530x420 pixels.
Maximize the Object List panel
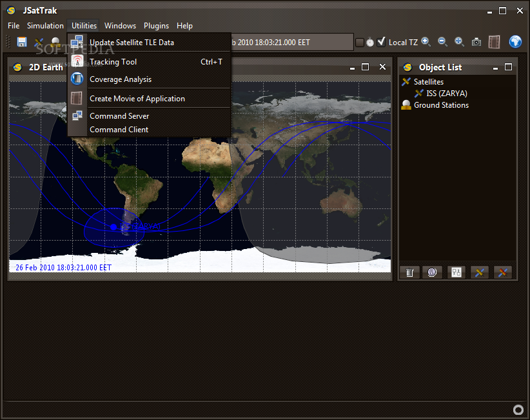click(508, 67)
